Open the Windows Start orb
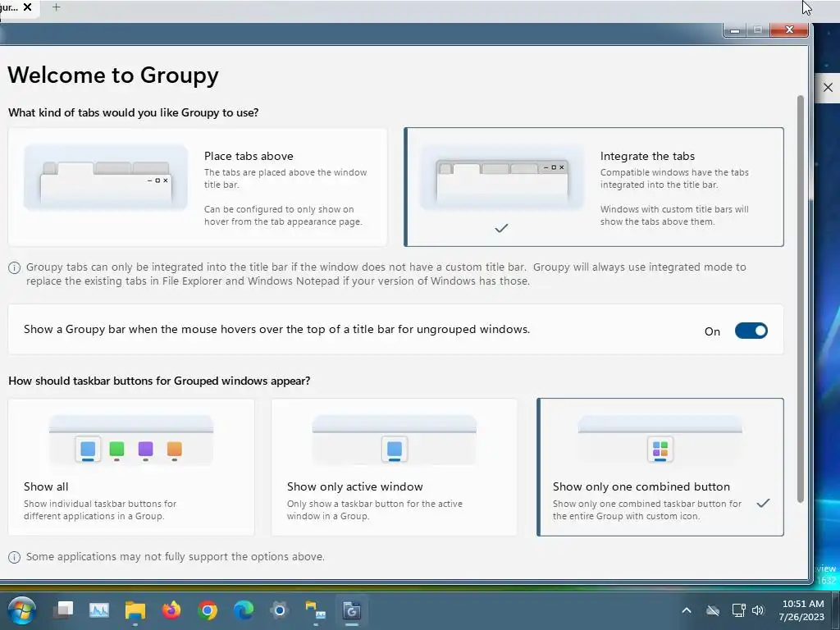840x630 pixels. click(22, 610)
